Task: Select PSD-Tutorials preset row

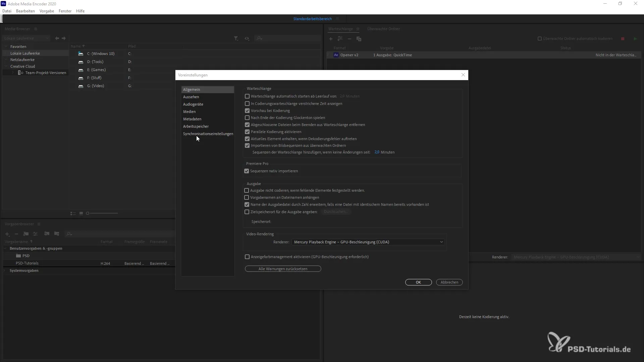Action: point(89,263)
